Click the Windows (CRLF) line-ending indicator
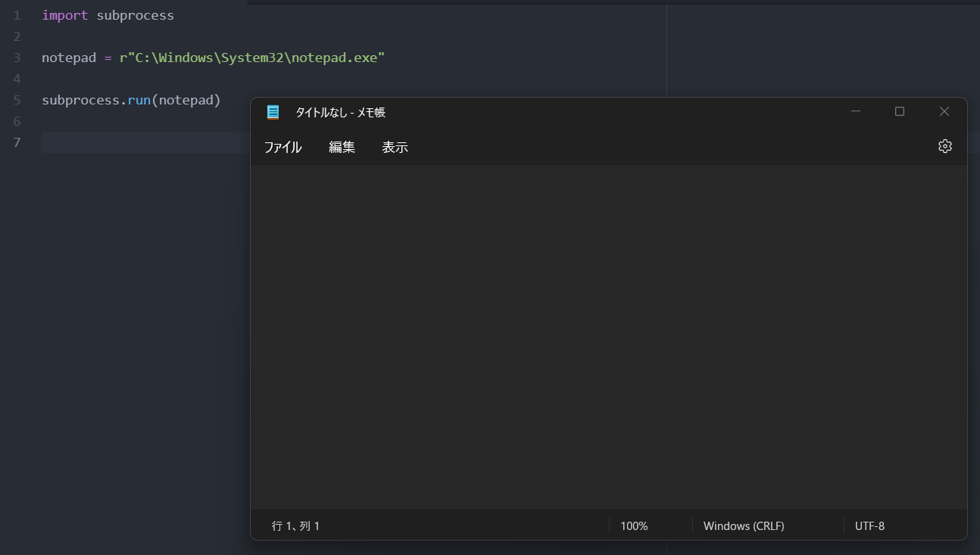Screen dimensions: 980x555 coord(744,525)
